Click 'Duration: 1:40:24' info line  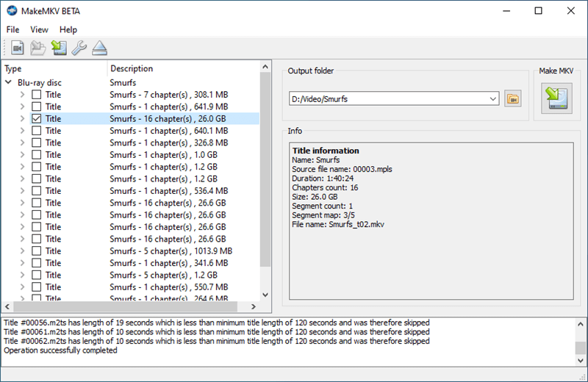(323, 179)
